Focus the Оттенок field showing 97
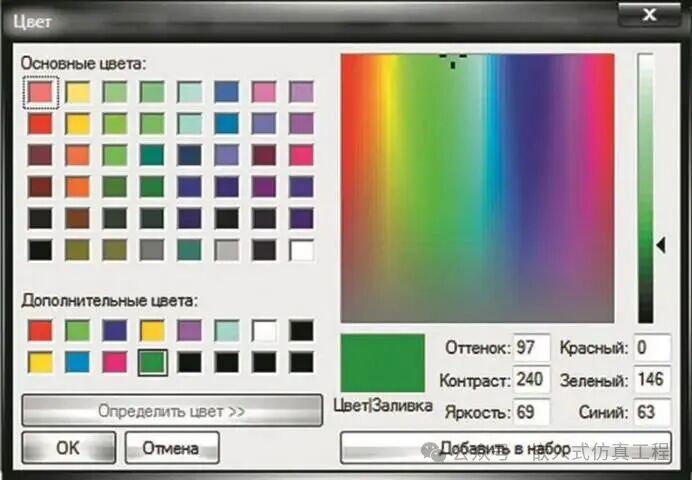Image resolution: width=692 pixels, height=480 pixels. click(531, 348)
